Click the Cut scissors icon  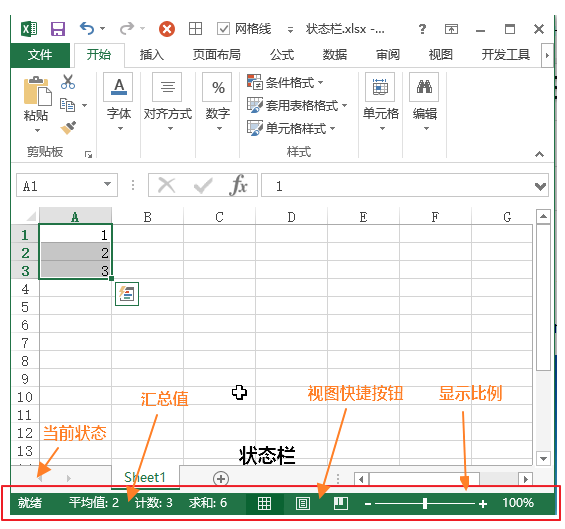[x=68, y=82]
